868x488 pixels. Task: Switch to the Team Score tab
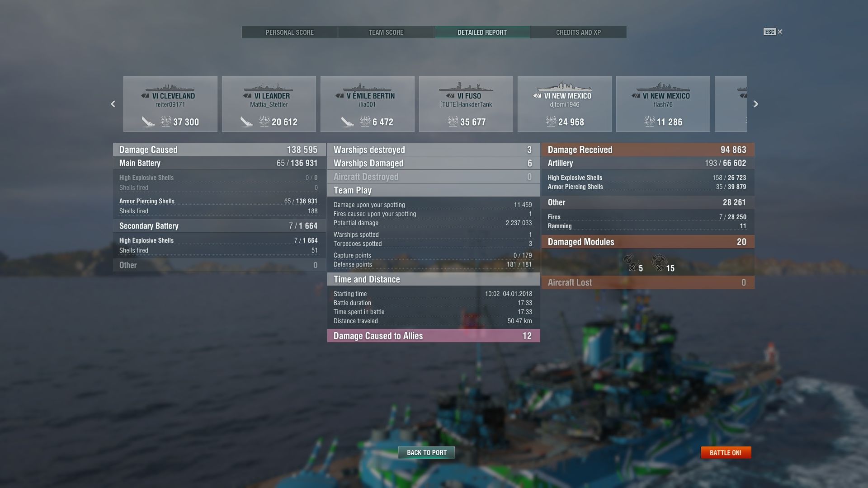(x=386, y=33)
